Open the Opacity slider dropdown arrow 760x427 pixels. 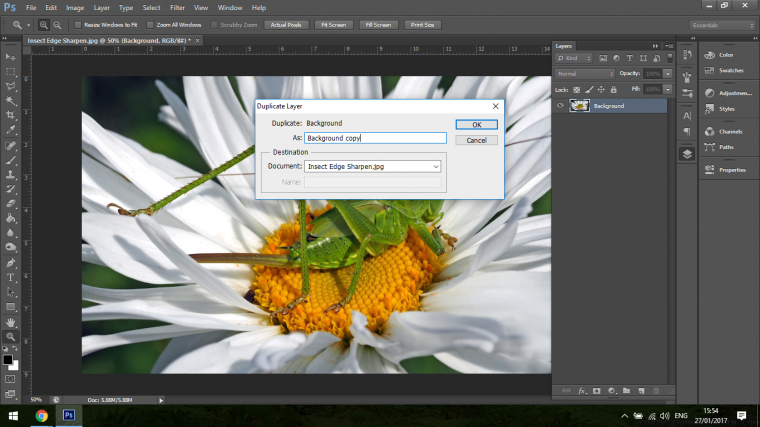(668, 74)
